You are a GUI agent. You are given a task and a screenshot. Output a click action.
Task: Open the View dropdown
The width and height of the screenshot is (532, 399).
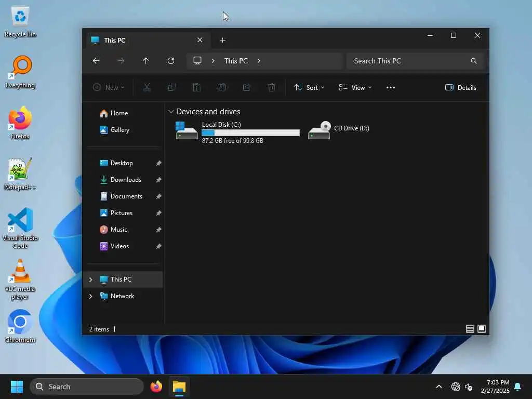(x=355, y=87)
